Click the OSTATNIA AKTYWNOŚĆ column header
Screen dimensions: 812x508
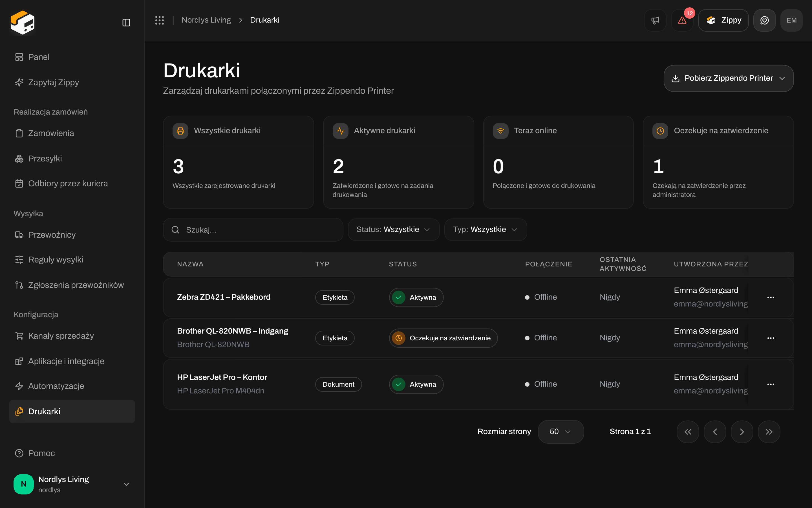click(623, 264)
